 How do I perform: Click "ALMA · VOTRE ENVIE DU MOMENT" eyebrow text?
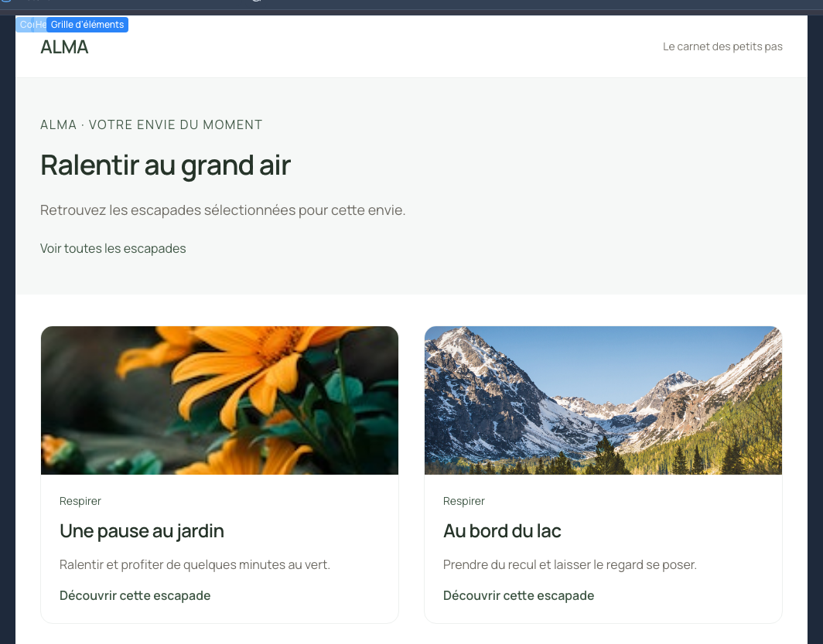[151, 124]
